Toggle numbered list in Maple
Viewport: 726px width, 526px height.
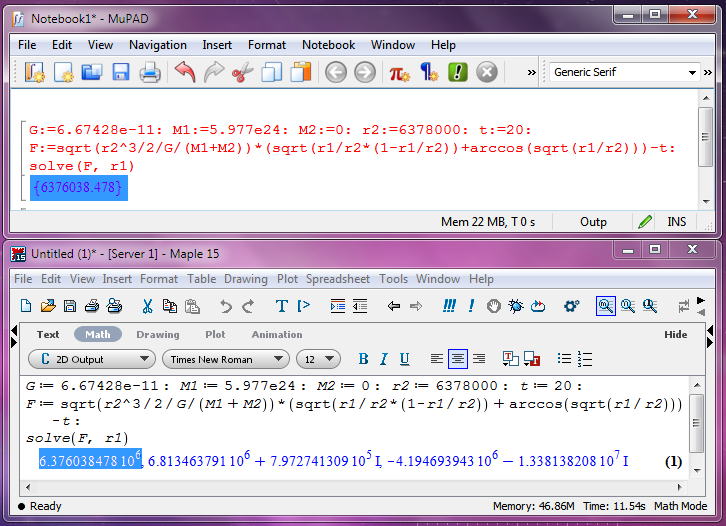pos(585,359)
